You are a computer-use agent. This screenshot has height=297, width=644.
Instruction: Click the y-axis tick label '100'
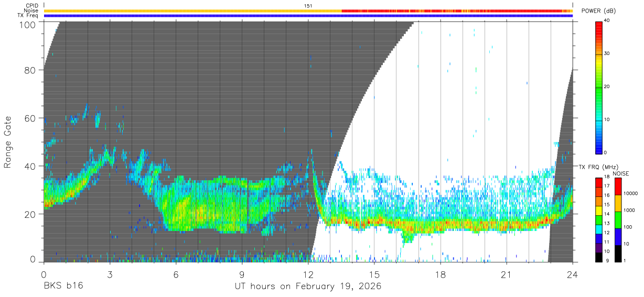pyautogui.click(x=28, y=24)
